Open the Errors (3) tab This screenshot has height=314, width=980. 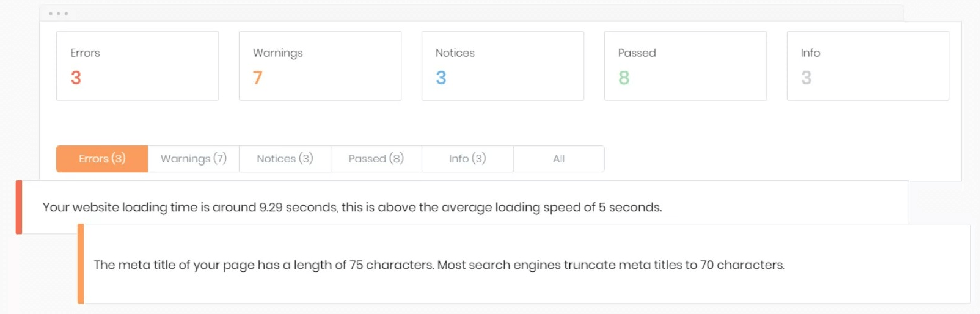(x=102, y=159)
